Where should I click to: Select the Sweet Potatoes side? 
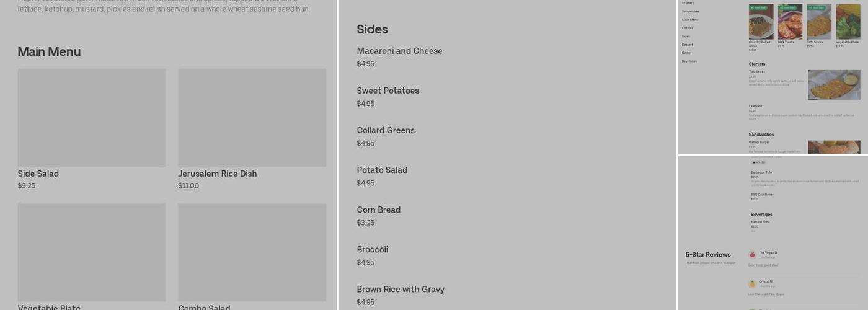coord(387,91)
